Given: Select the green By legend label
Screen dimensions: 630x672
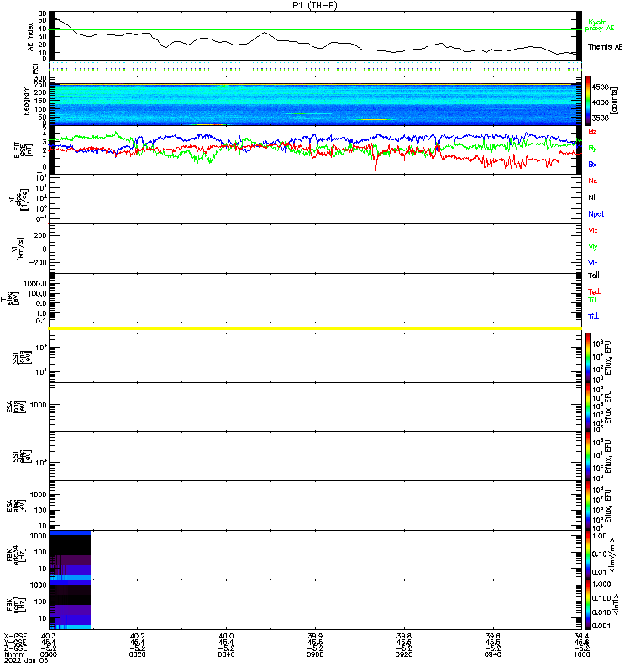Looking at the screenshot, I should tap(592, 148).
